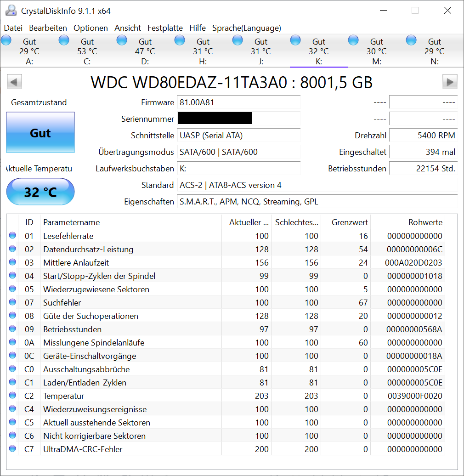Click status orb for Betriebsstunden attribute row 09
Screen dimensions: 464x476
(x=12, y=329)
